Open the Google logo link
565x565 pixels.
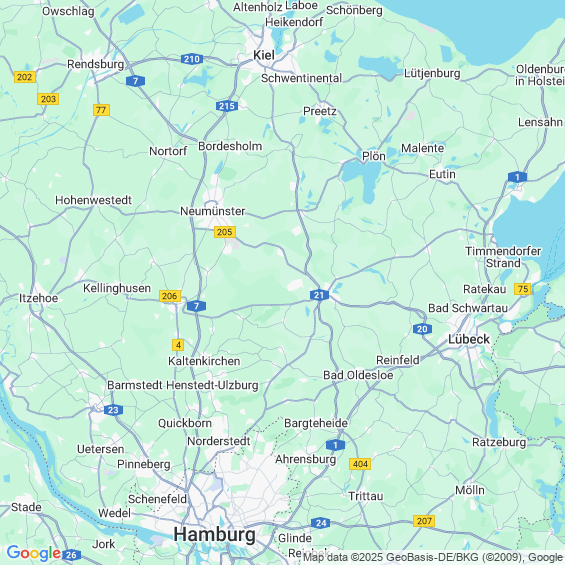coord(34,553)
